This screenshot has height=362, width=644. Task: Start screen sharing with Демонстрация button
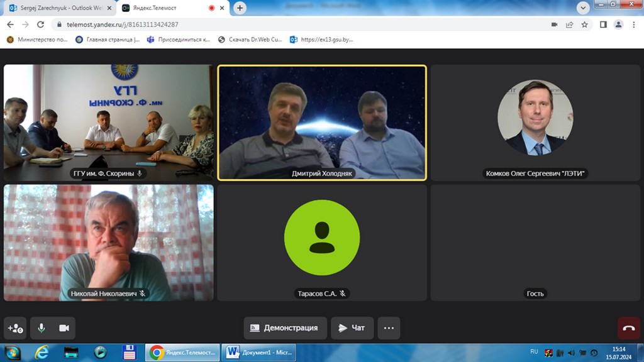285,328
